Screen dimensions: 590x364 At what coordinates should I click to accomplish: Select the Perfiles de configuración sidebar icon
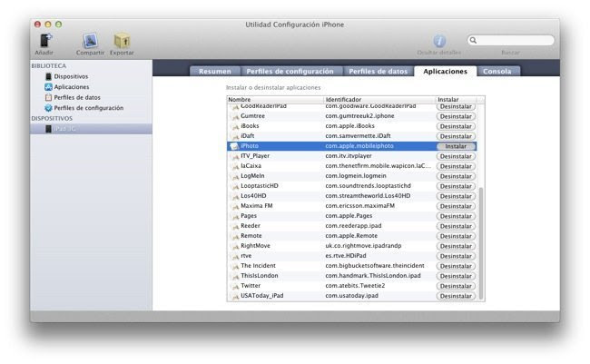pyautogui.click(x=48, y=108)
